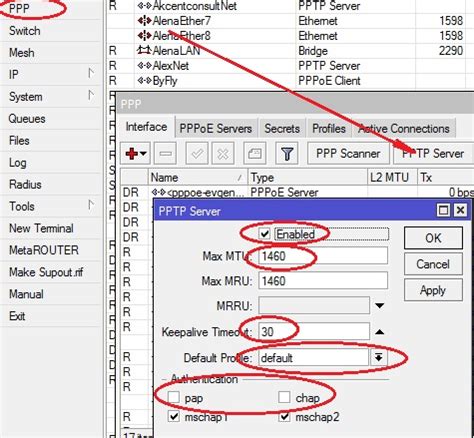Viewport: 474px width, 438px height.
Task: Uncheck the mschap2 authentication checkbox
Action: point(284,417)
